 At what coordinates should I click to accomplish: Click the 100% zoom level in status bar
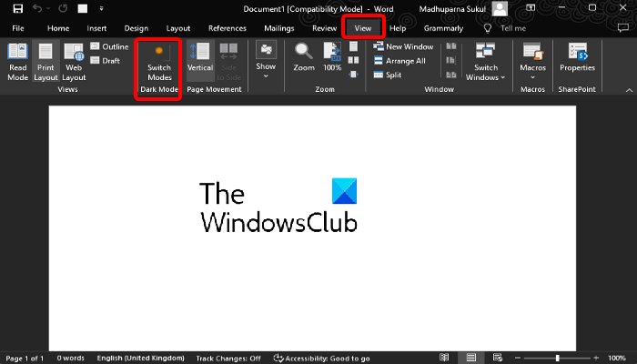(x=617, y=359)
